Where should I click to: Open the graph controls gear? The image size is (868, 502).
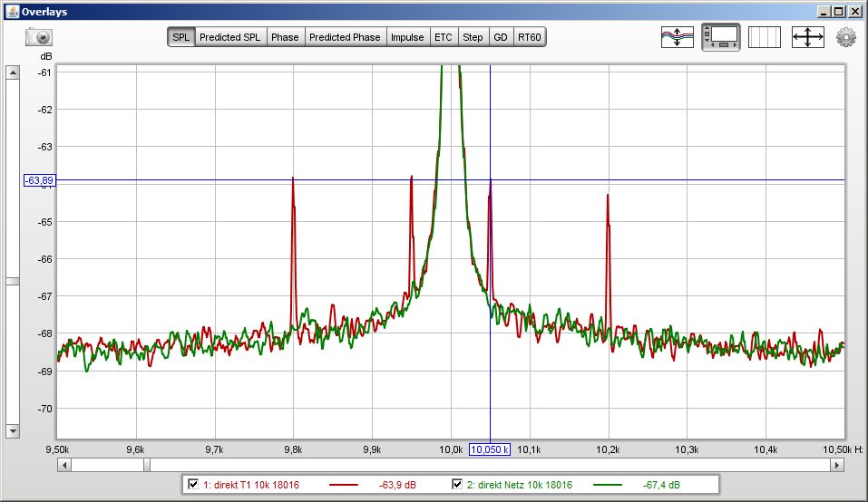[x=846, y=37]
